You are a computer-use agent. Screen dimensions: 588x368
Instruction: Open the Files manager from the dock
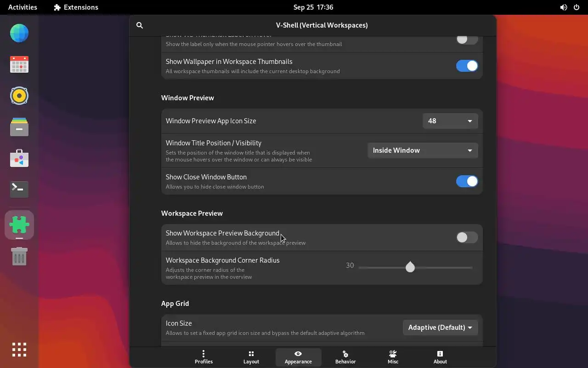coord(19,127)
